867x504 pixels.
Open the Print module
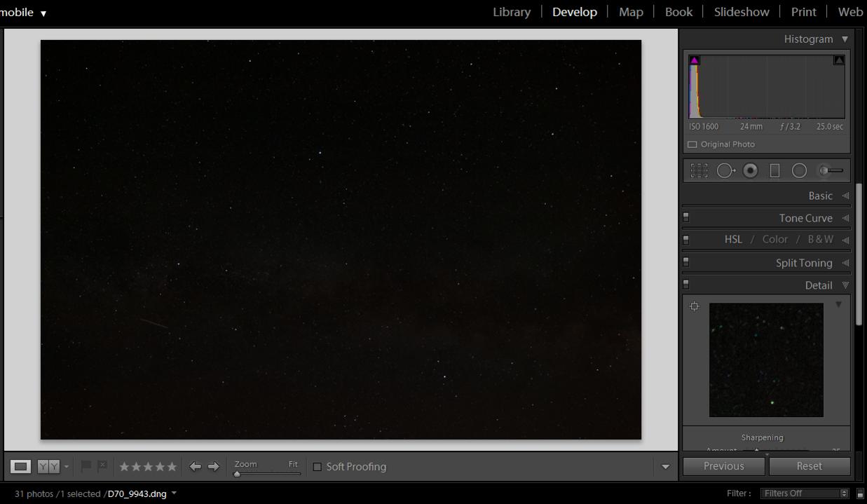click(803, 12)
